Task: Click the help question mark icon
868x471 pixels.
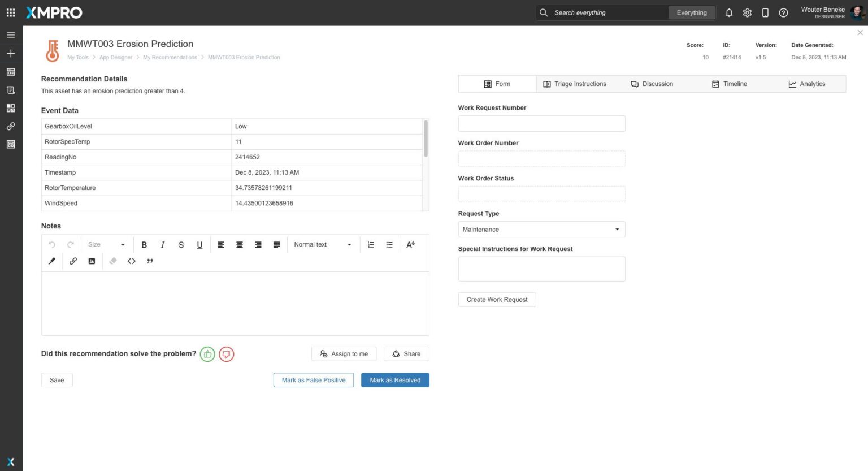Action: click(x=783, y=12)
